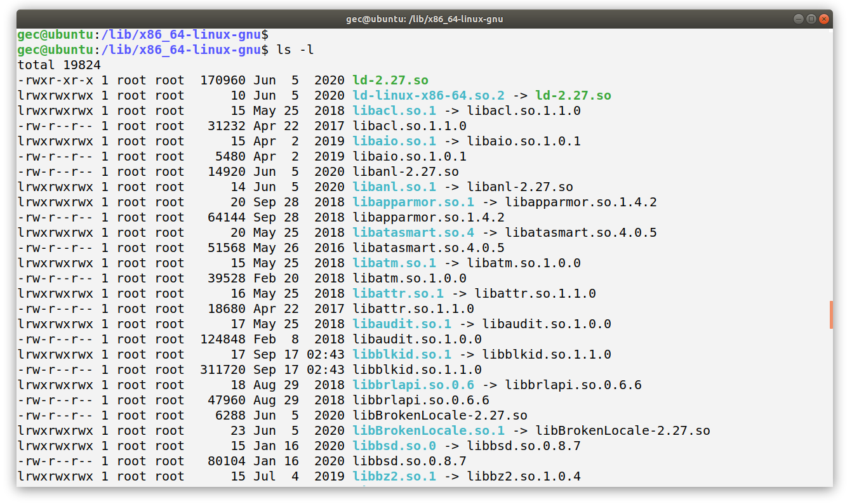Click date 'May 26 2016' in the listing
Screen dimensions: 852x504
299,248
